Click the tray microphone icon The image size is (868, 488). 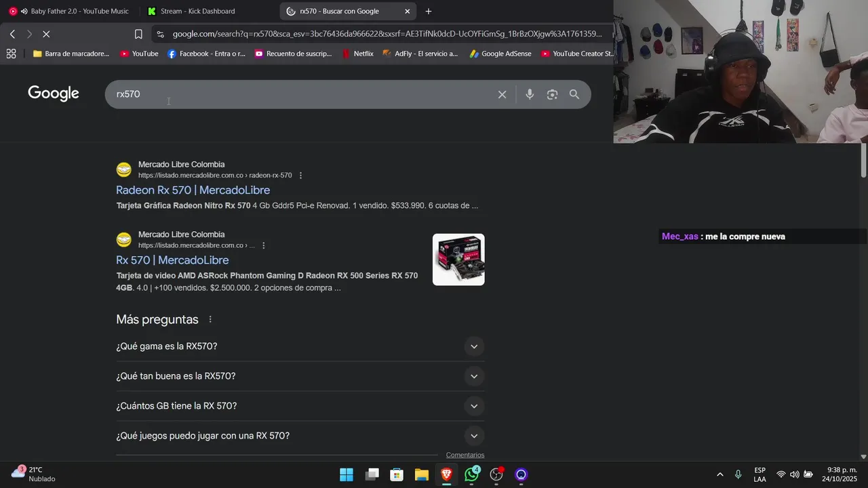(x=738, y=474)
